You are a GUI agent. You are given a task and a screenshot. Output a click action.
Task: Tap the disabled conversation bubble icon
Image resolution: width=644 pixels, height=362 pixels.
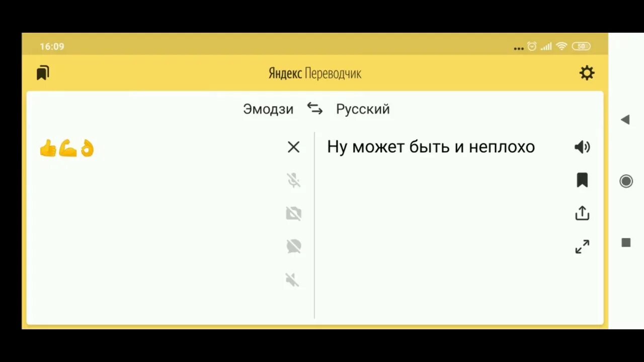(x=294, y=246)
